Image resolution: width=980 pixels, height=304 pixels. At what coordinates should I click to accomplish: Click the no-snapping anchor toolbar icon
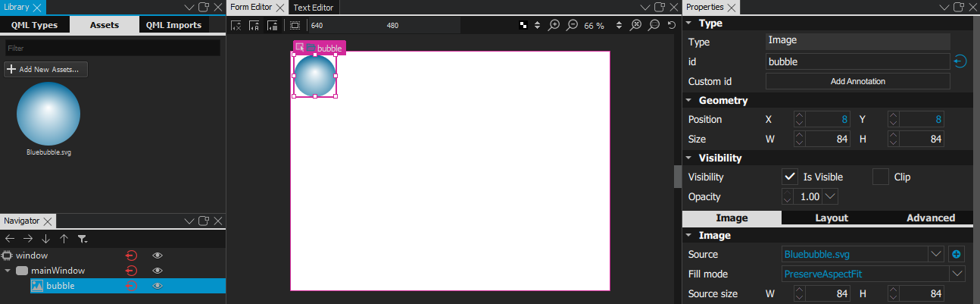coord(236,25)
